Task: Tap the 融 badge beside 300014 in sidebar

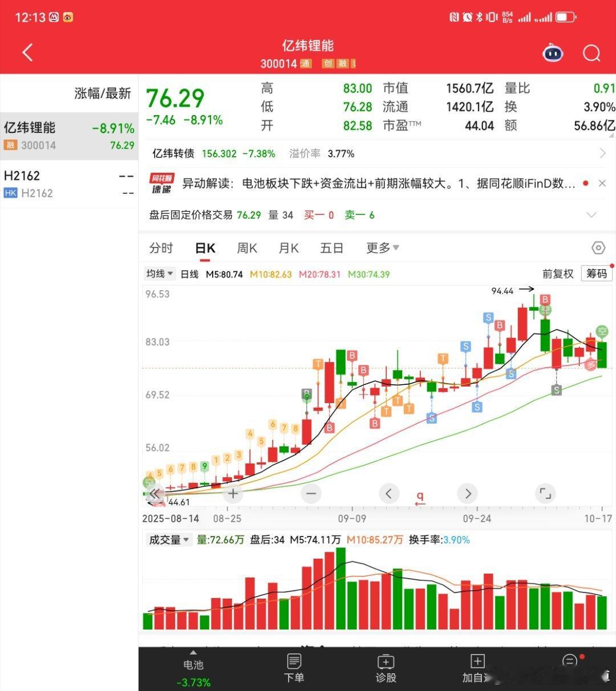Action: (10, 145)
